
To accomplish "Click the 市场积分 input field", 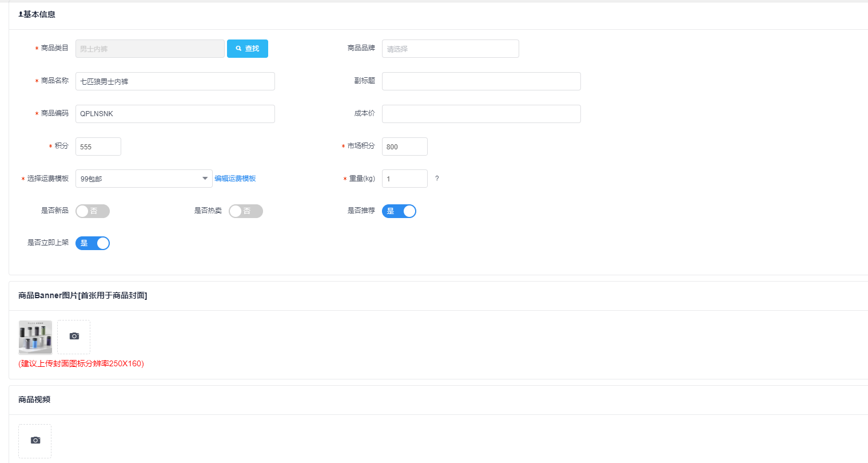I will [404, 147].
